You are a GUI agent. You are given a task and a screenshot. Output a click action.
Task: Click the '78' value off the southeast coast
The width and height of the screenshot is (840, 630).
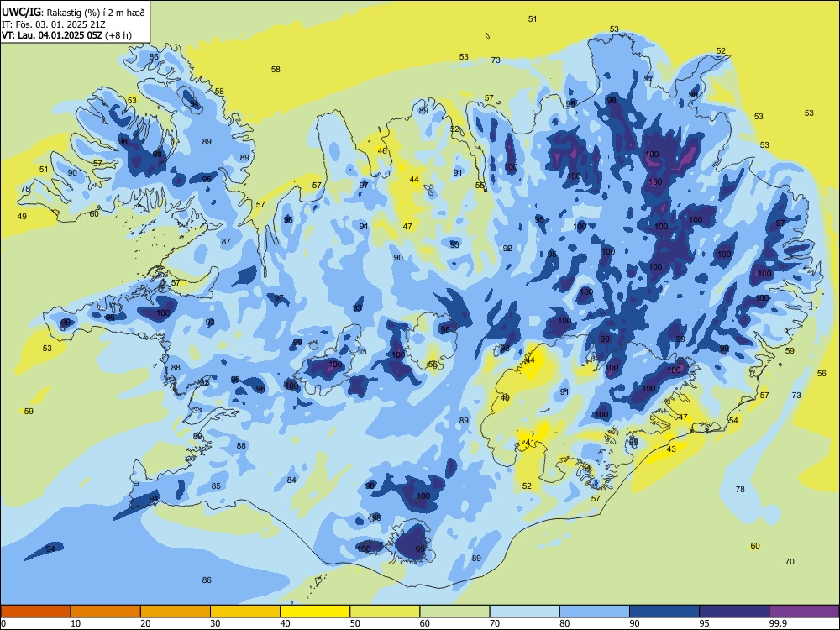(740, 490)
